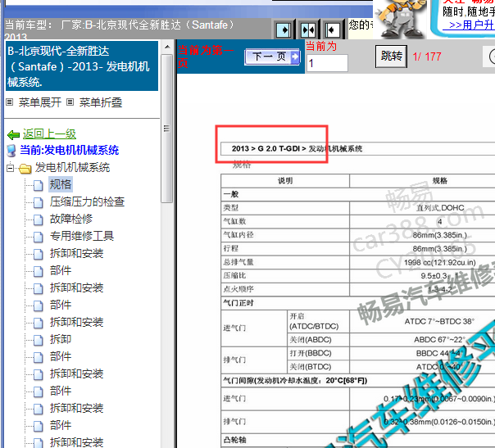Screen dimensions: 495x448
Task: Click the 跳转 jump button
Action: pyautogui.click(x=391, y=57)
